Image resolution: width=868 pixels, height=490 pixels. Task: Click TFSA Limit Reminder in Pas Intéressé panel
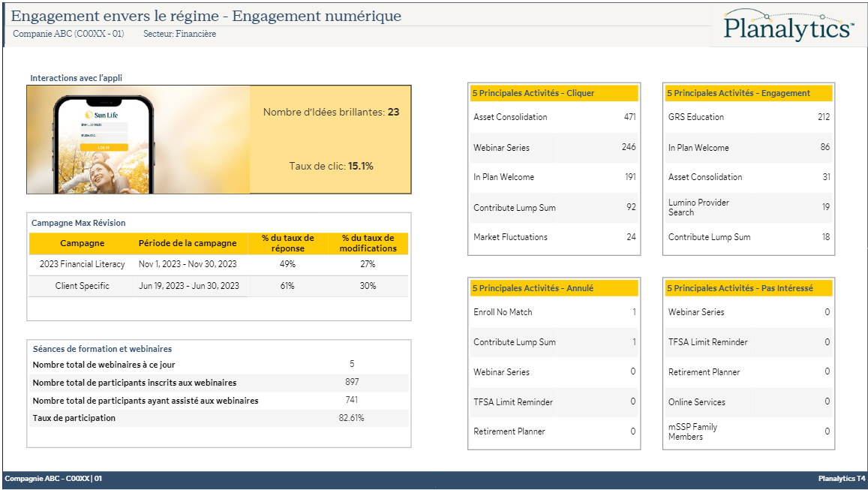click(707, 342)
